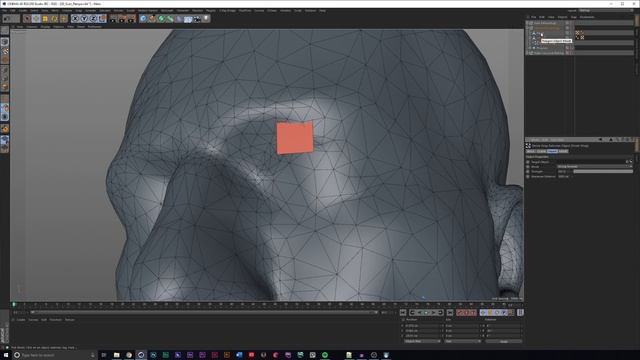
Task: Open the coordinate system toggle icon
Action: pos(102,19)
